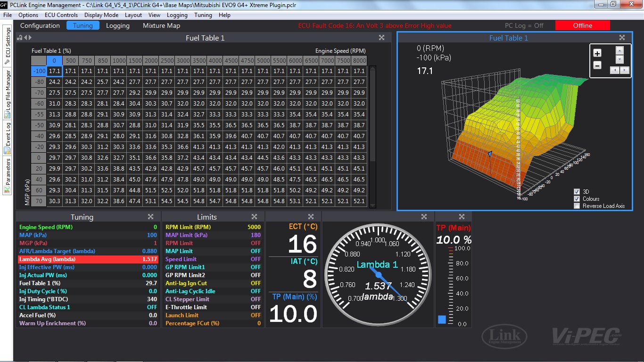This screenshot has width=644, height=362.
Task: Zoom in the 3D graph with plus button
Action: [597, 53]
